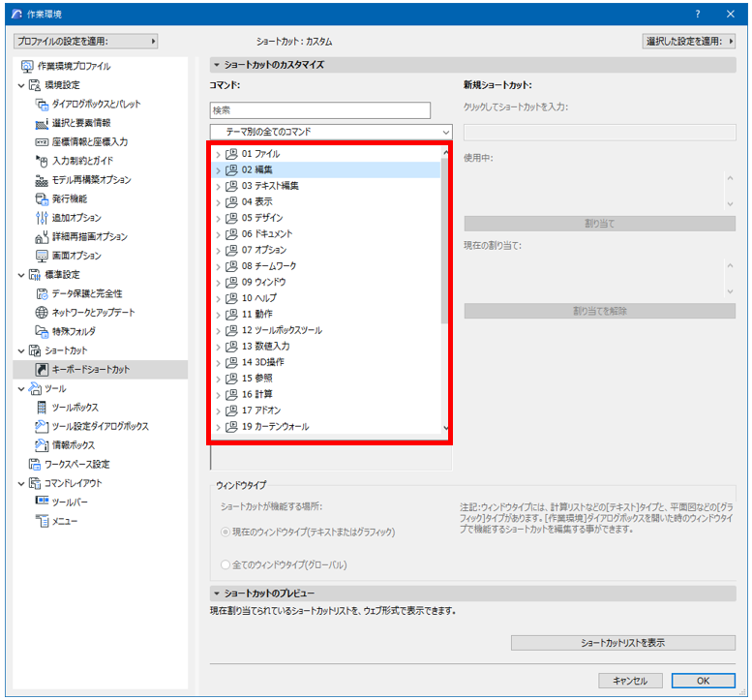The height and width of the screenshot is (700, 752).
Task: Click the 選択と要素情報 icon
Action: (x=43, y=123)
